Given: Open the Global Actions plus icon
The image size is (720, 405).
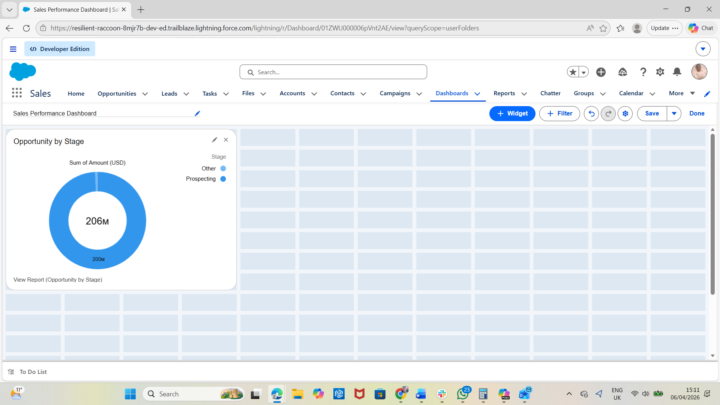Looking at the screenshot, I should (x=601, y=72).
